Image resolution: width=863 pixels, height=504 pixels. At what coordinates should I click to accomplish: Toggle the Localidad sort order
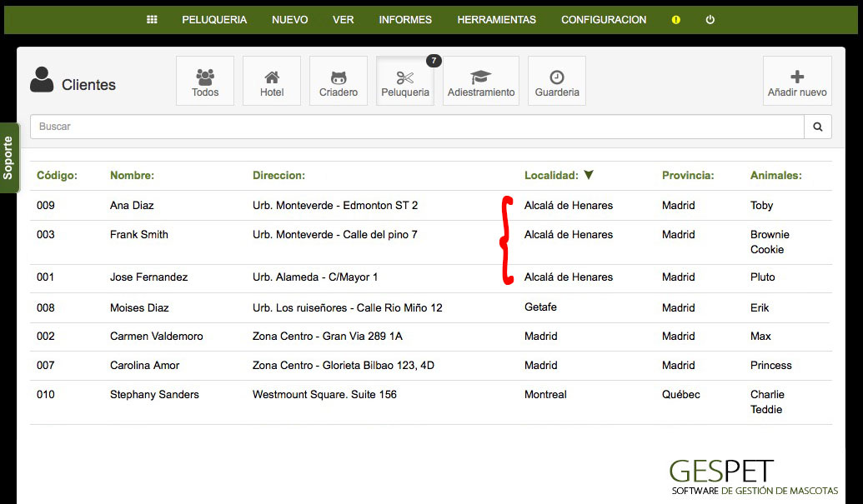point(590,174)
